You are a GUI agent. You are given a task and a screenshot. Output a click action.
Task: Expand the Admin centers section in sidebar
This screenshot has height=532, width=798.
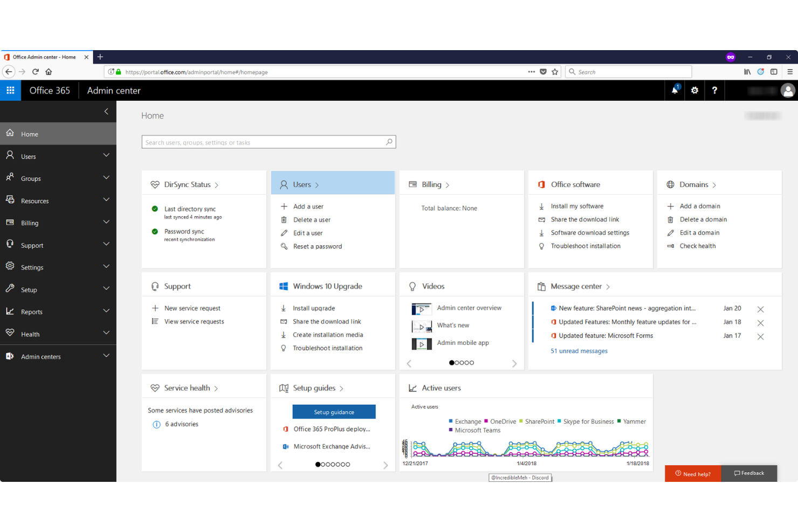(x=106, y=356)
